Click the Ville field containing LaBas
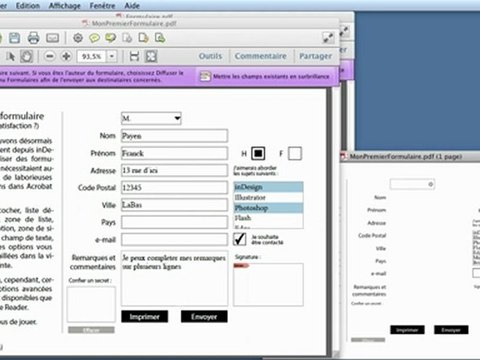Screen dimensions: 480x360 coord(174,205)
